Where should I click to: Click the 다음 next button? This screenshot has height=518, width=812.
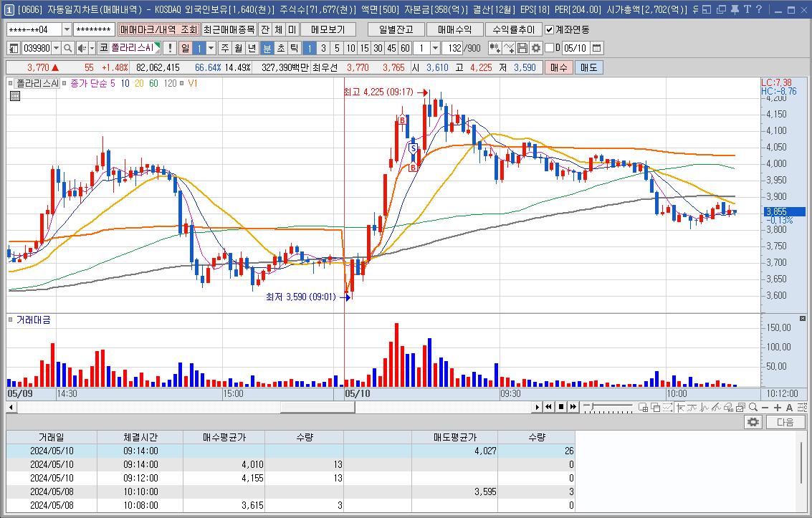785,422
